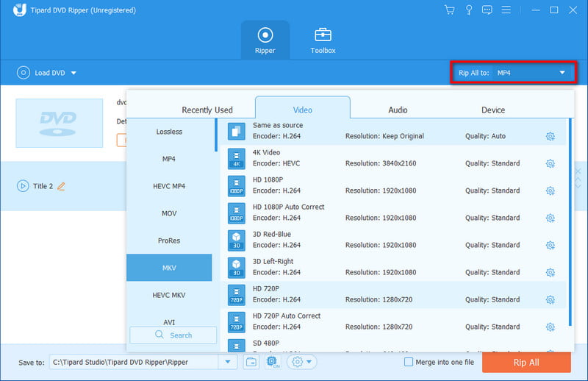Open the Ripper tab
This screenshot has height=381, width=588.
265,40
